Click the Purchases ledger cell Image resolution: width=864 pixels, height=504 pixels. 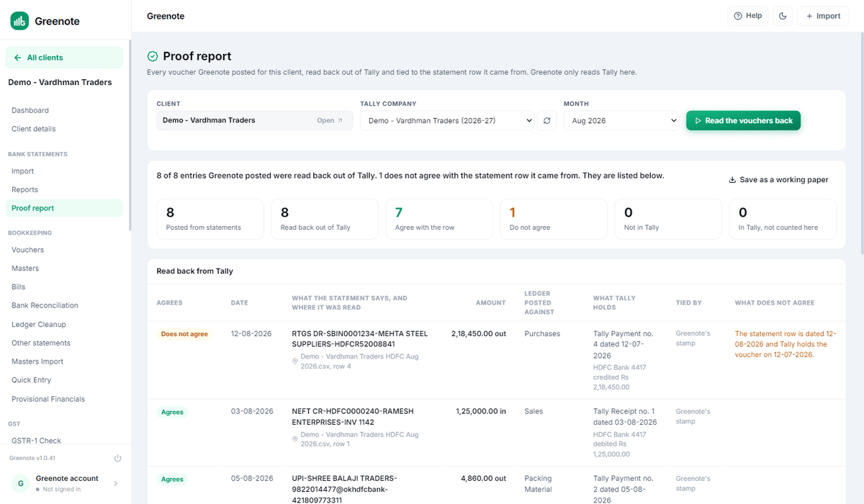542,334
